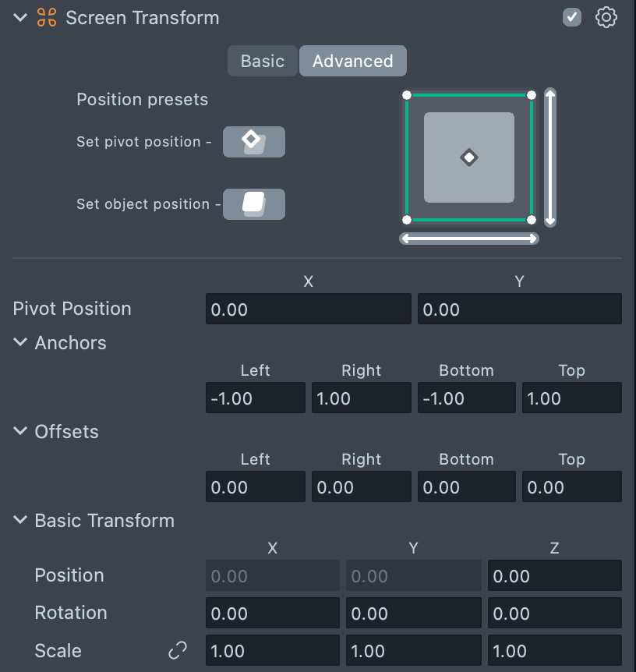Viewport: 636px width, 672px height.
Task: Collapse the Offsets section
Action: tap(20, 431)
